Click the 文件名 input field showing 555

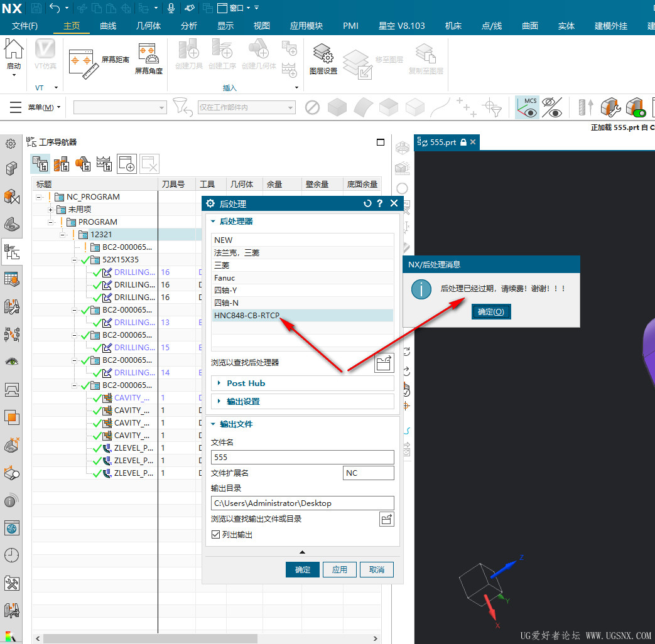pyautogui.click(x=302, y=457)
